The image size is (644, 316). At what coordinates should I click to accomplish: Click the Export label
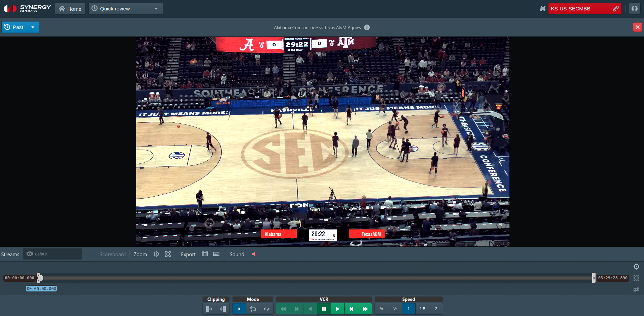pyautogui.click(x=188, y=254)
